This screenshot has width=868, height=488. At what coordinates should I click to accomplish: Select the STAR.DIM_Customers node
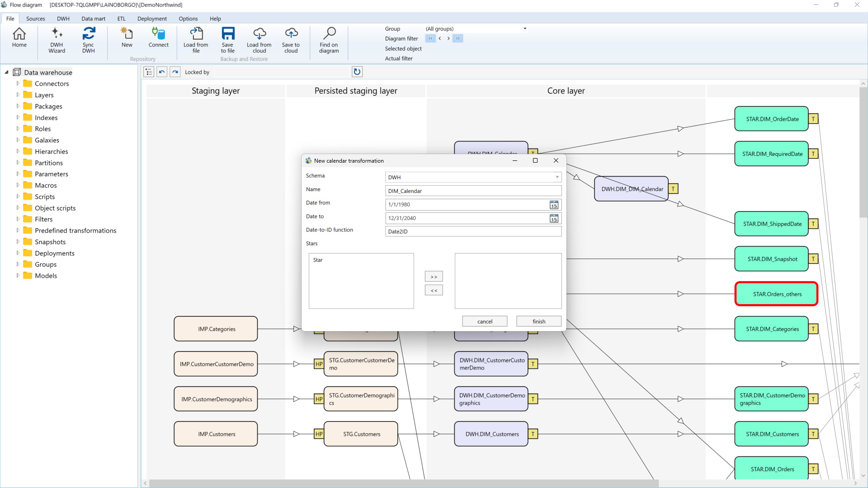772,434
